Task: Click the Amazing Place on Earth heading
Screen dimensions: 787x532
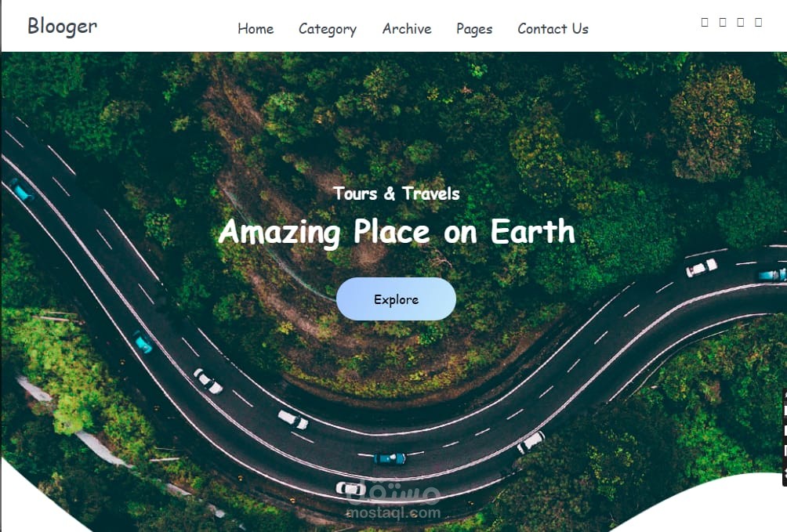Action: [397, 232]
